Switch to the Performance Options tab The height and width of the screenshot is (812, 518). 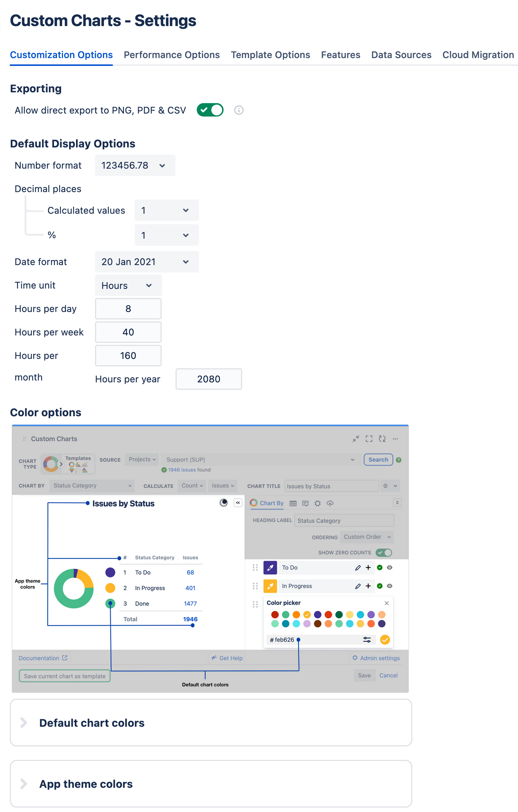[x=171, y=55]
